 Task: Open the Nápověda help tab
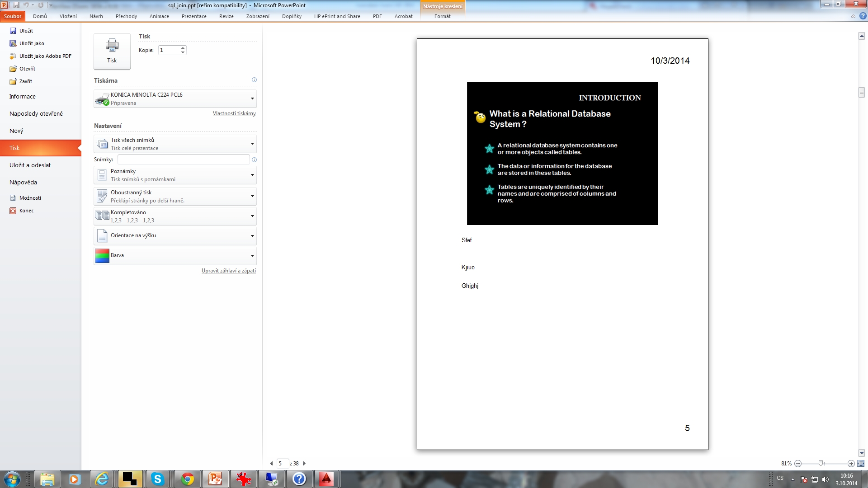coord(41,183)
